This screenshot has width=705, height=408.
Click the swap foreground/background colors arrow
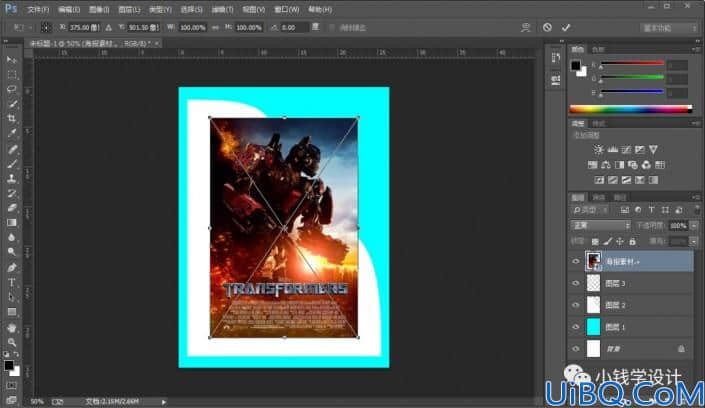(x=16, y=354)
